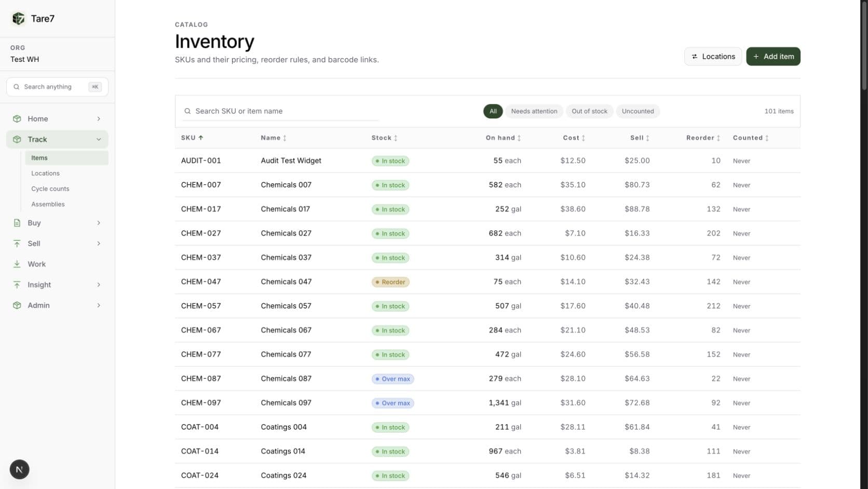The image size is (868, 489).
Task: Expand the Sell section chevron
Action: [99, 244]
